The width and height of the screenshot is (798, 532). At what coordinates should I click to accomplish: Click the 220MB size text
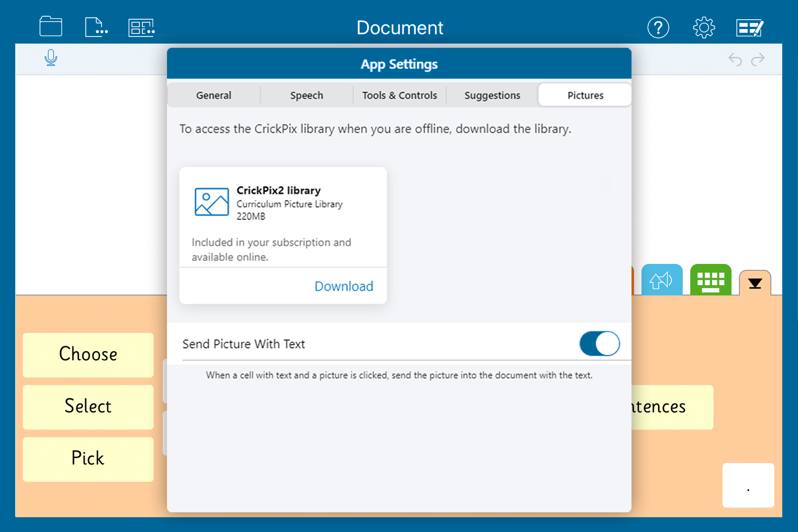pyautogui.click(x=251, y=216)
